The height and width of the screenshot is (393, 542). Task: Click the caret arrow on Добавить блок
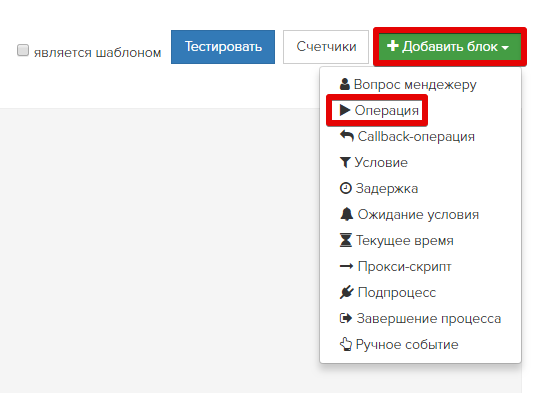click(505, 48)
